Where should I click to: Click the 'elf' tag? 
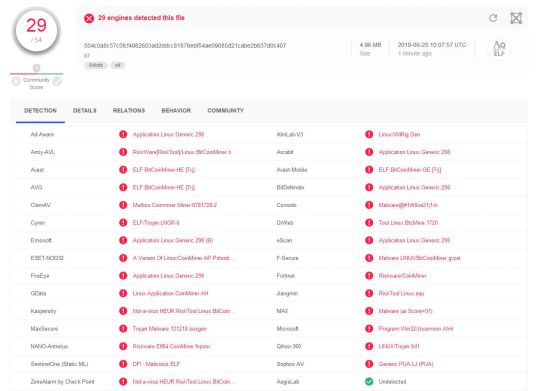pyautogui.click(x=118, y=65)
